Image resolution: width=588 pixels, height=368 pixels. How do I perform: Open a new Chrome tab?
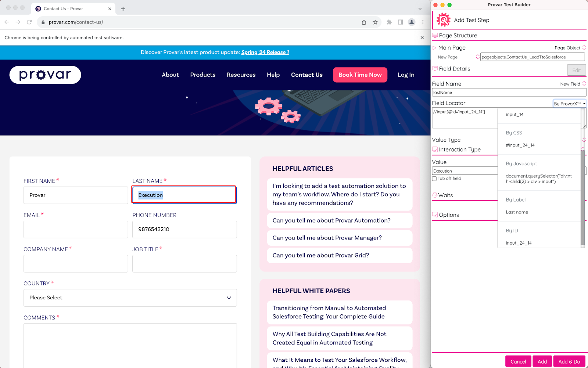[123, 9]
